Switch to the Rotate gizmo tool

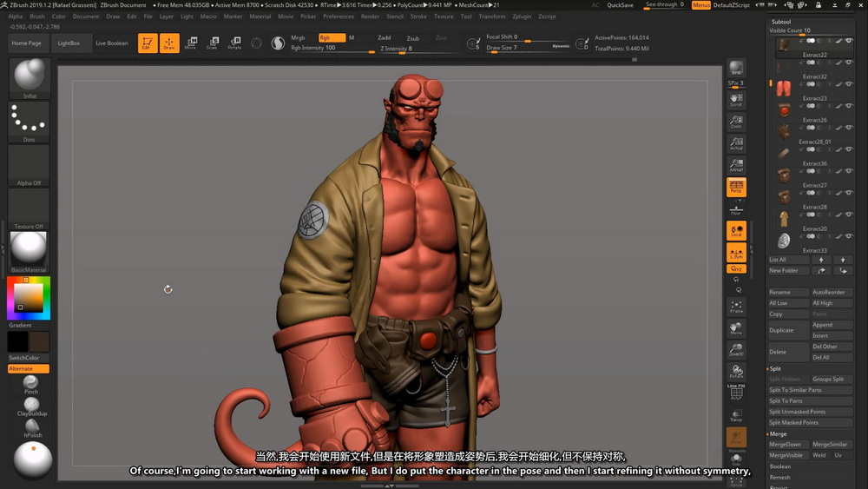coord(234,43)
